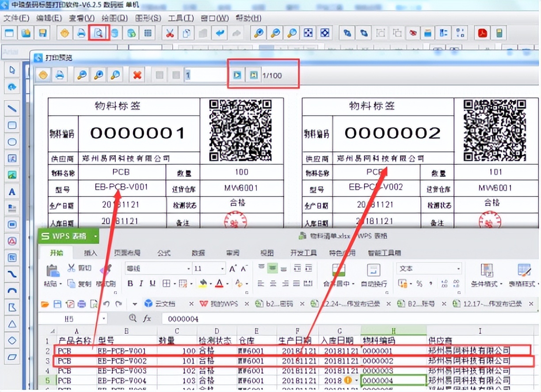This screenshot has width=541, height=392.
Task: Click the 剪切 cut button in WPS
Action: click(x=80, y=268)
